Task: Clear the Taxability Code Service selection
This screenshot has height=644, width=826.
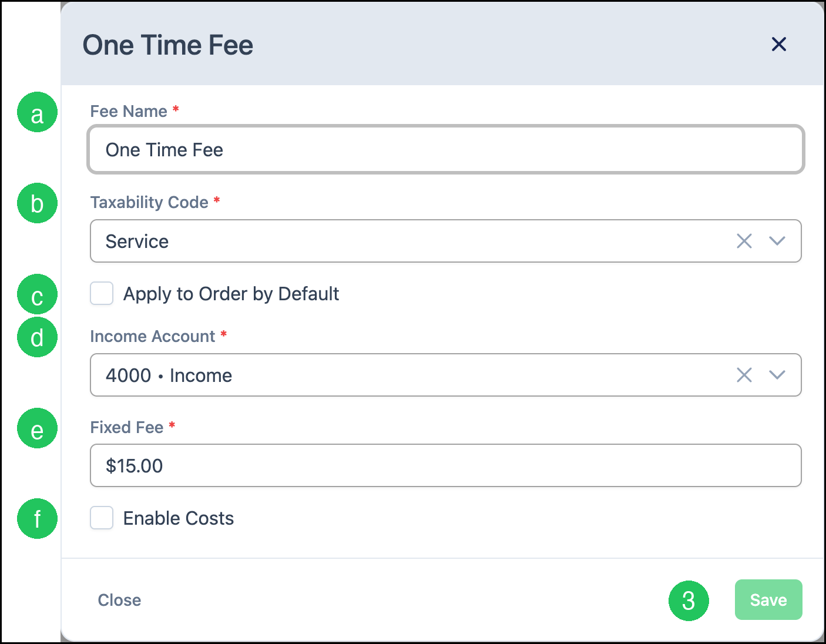Action: pos(744,241)
